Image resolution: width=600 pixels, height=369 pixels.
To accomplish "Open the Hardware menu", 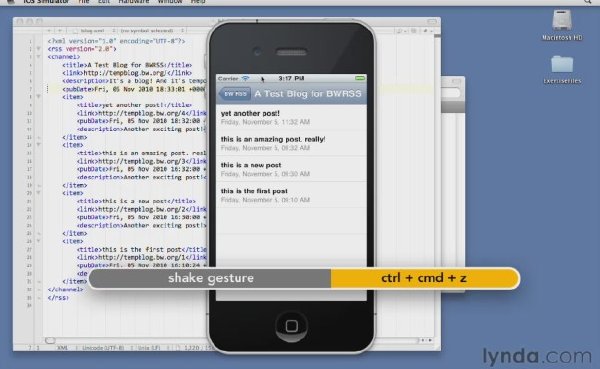I will click(134, 2).
